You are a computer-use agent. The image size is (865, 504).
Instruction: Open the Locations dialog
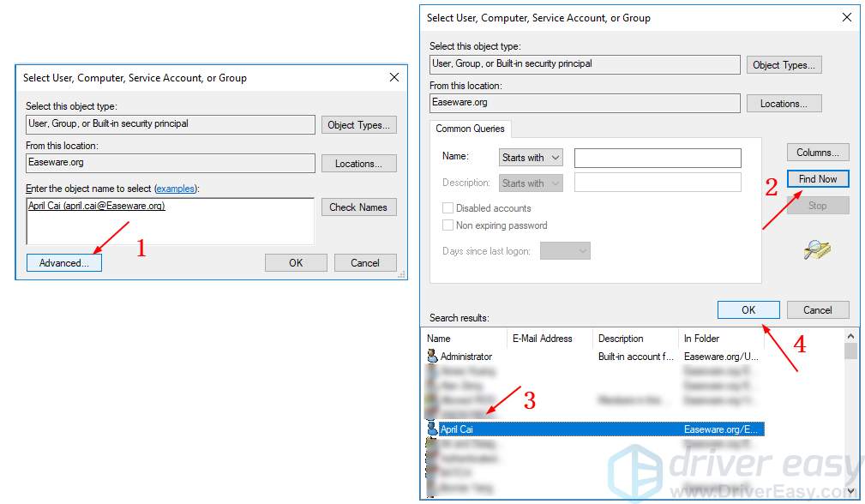(x=784, y=103)
